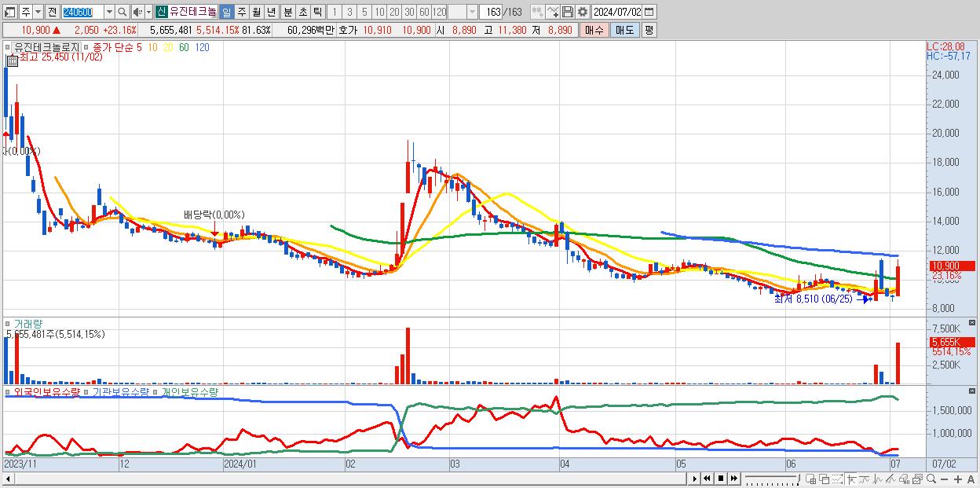Click the 전 button in top toolbar

point(53,12)
